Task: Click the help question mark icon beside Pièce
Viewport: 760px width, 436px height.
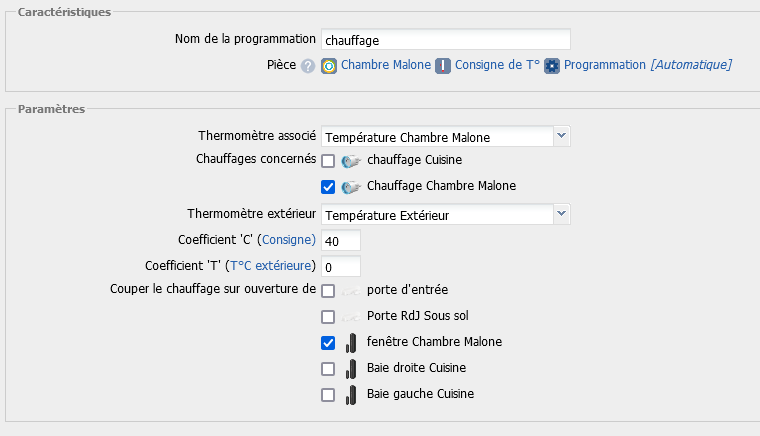Action: pos(308,66)
